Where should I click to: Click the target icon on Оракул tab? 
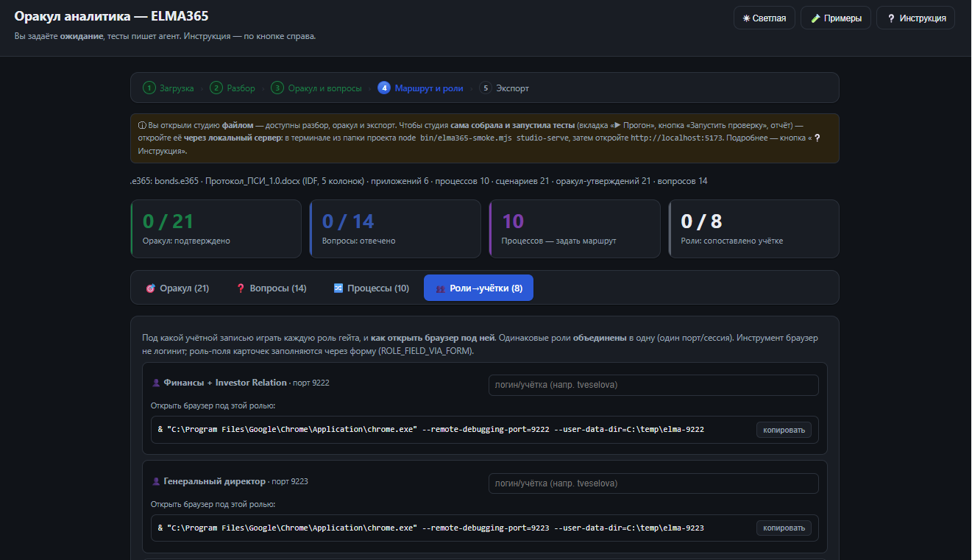151,288
